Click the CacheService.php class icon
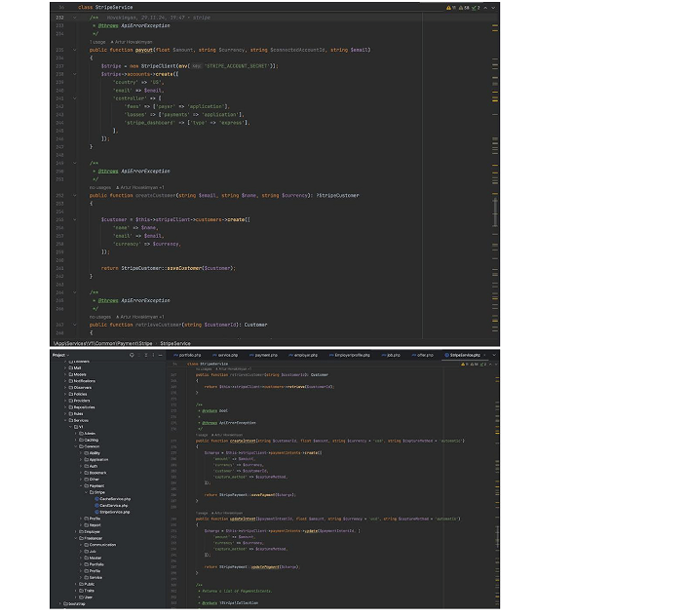This screenshot has width=689, height=616. [x=97, y=499]
